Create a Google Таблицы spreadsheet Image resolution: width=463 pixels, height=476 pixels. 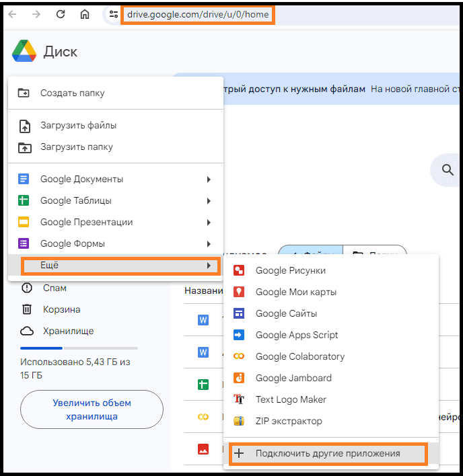(x=116, y=200)
